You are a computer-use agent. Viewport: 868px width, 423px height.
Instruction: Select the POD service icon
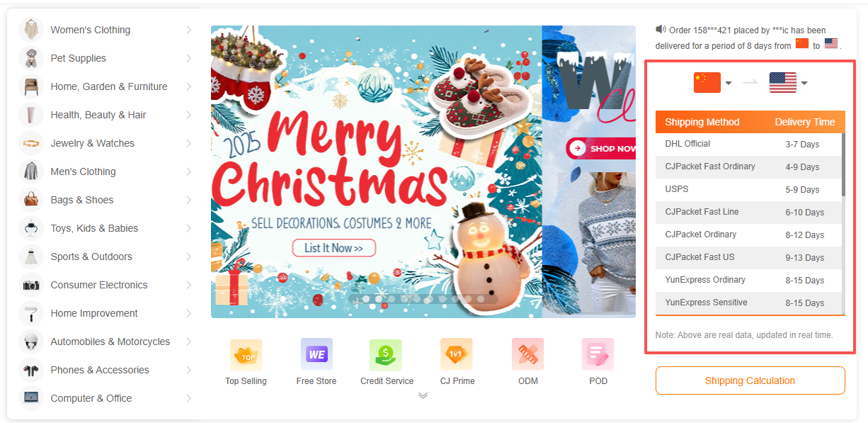click(x=598, y=354)
